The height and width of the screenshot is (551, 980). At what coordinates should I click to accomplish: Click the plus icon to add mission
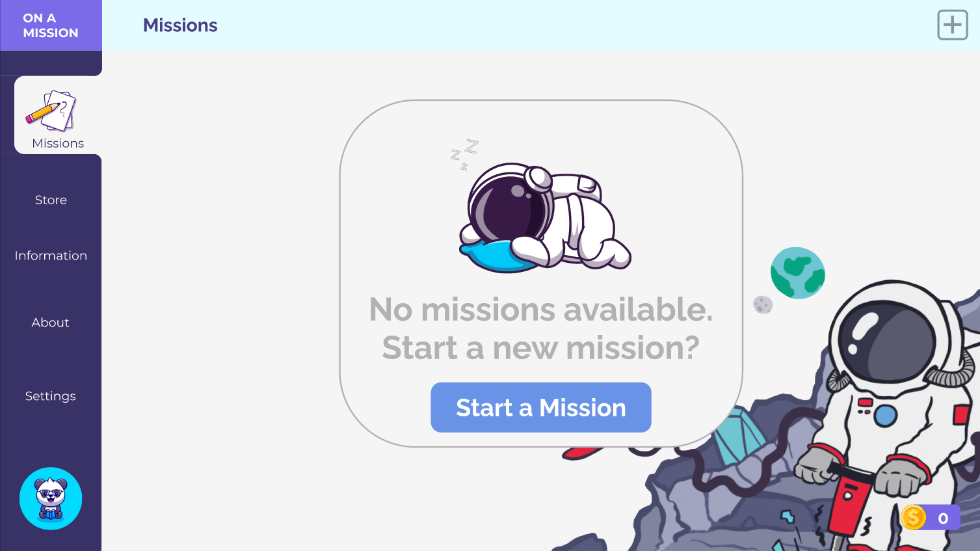(952, 25)
